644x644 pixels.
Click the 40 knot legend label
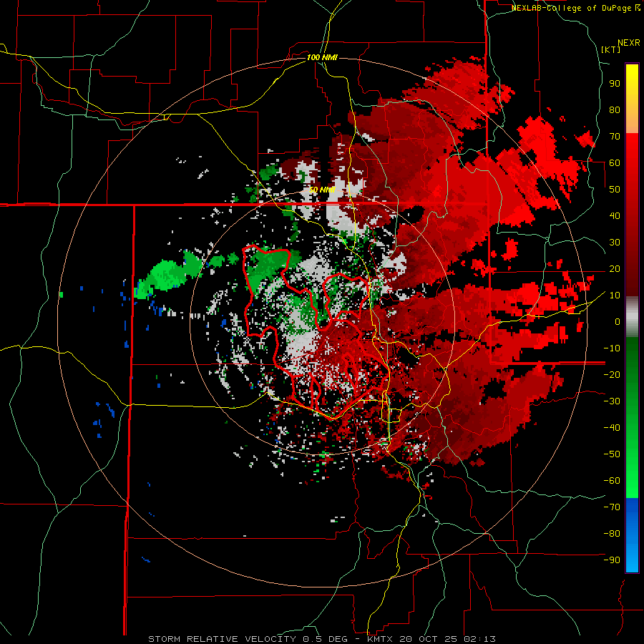click(x=615, y=215)
